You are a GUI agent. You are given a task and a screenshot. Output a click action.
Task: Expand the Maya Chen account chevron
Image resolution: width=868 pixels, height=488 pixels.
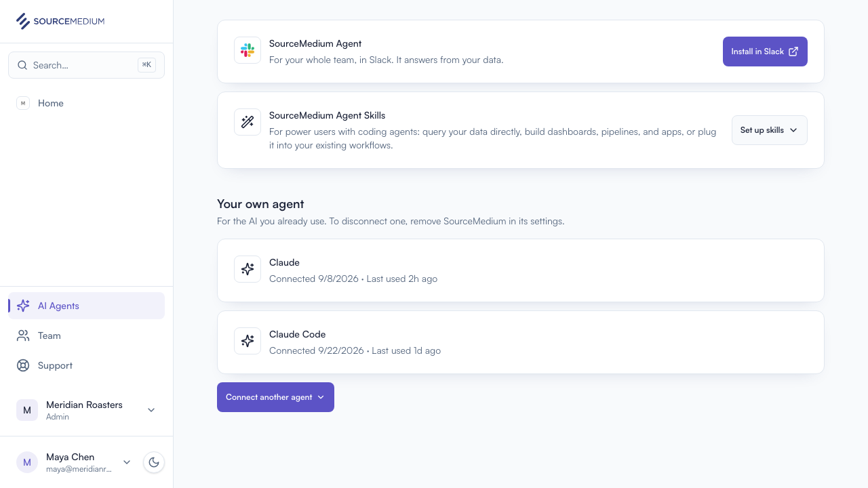pos(127,462)
